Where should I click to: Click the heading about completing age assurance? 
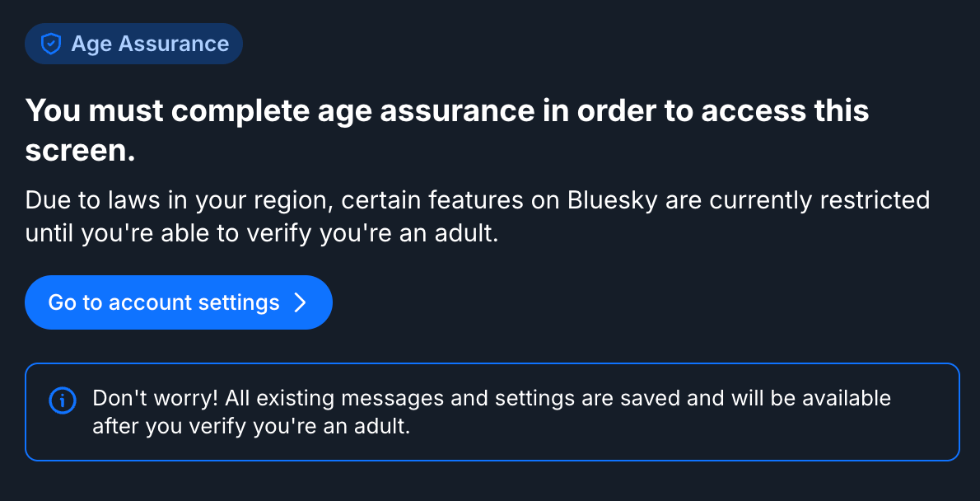[x=447, y=131]
